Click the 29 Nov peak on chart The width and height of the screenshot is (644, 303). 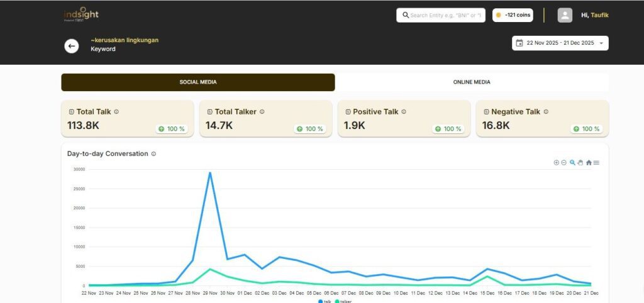coord(210,172)
